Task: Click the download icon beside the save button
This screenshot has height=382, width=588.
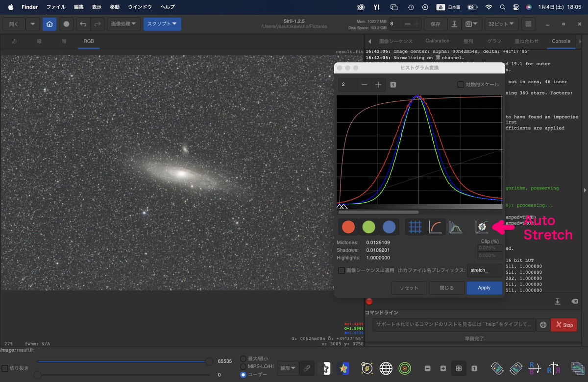Action: pyautogui.click(x=454, y=24)
